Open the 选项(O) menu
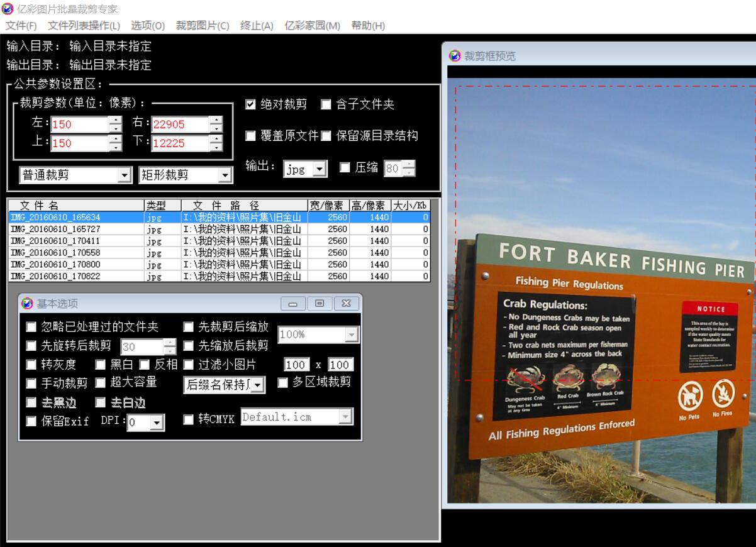The height and width of the screenshot is (547, 756). [148, 26]
